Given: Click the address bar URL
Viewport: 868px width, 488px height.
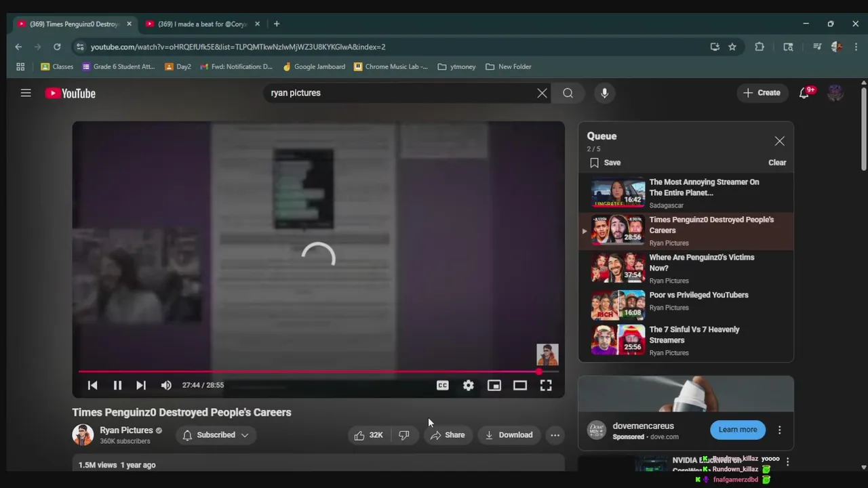Looking at the screenshot, I should (x=238, y=47).
